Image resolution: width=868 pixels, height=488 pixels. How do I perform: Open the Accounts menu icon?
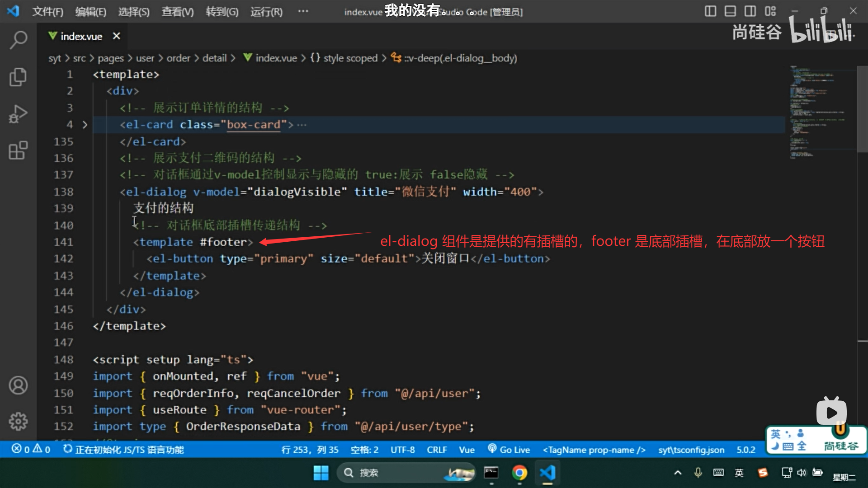(18, 385)
